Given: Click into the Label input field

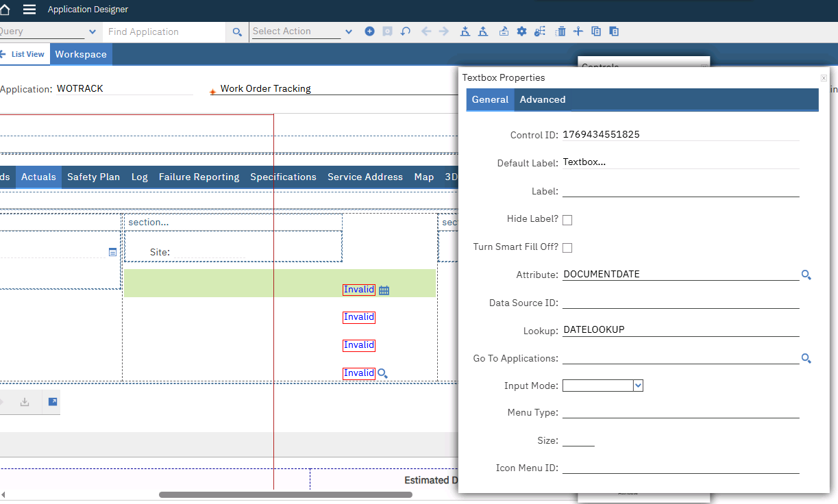Looking at the screenshot, I should (x=680, y=192).
